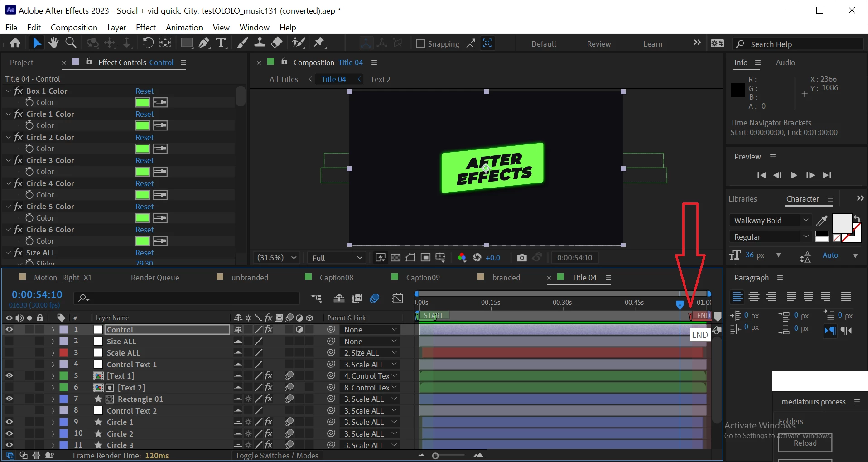868x462 pixels.
Task: Open parent dropdown for Size ALL layer
Action: (x=370, y=342)
